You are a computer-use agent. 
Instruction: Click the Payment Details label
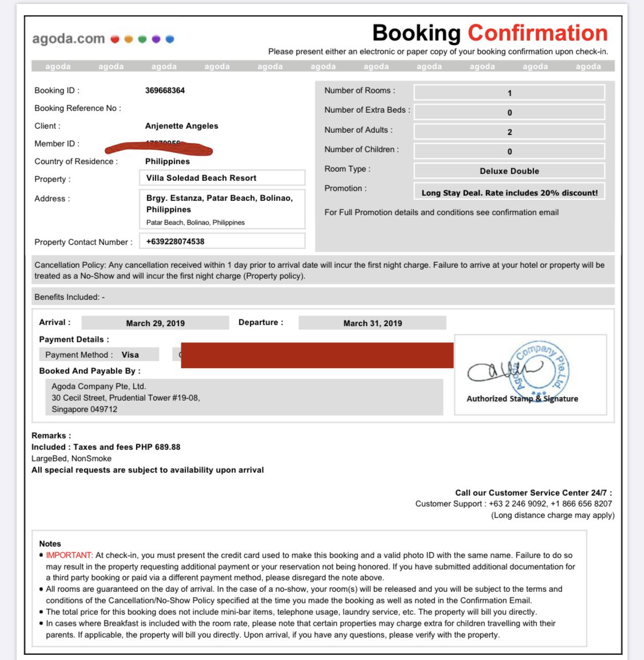(74, 339)
